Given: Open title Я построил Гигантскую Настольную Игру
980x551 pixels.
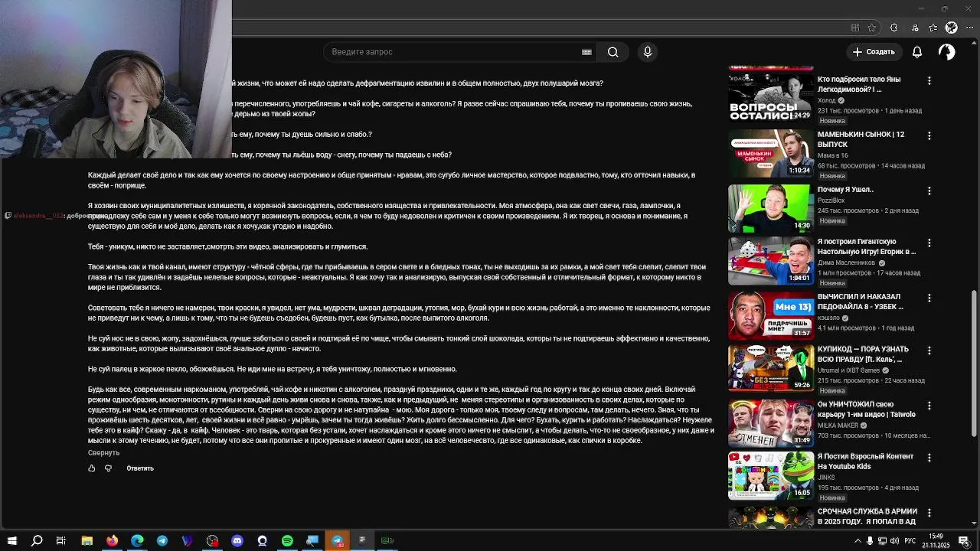Looking at the screenshot, I should point(867,246).
